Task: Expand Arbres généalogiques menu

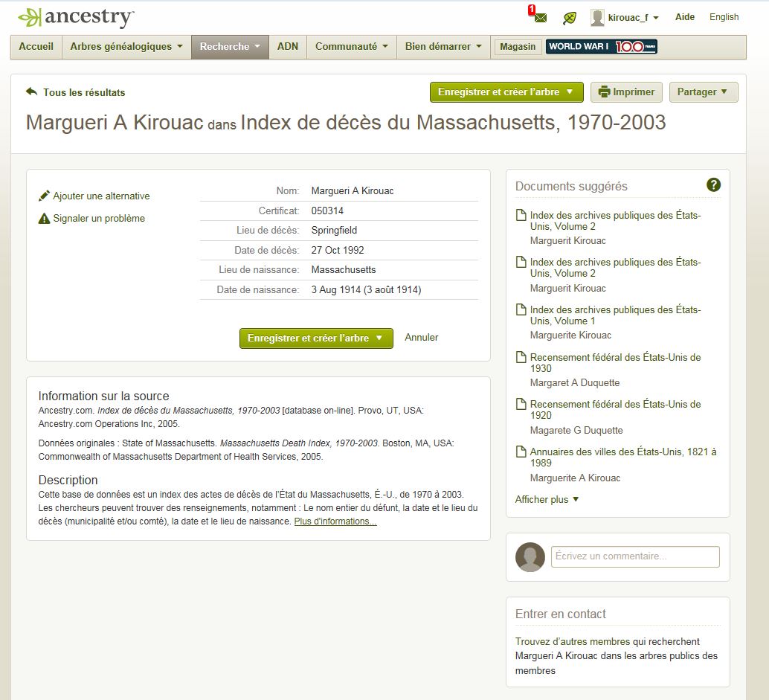Action: [126, 47]
